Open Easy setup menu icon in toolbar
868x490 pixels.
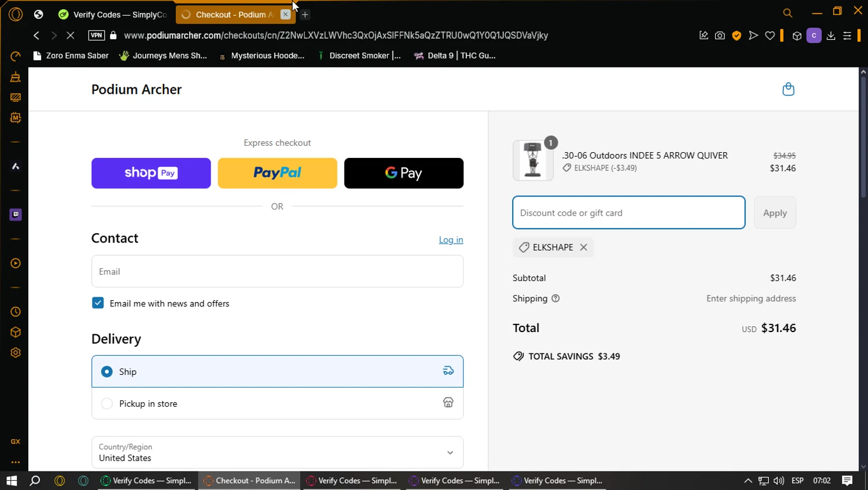coord(847,35)
